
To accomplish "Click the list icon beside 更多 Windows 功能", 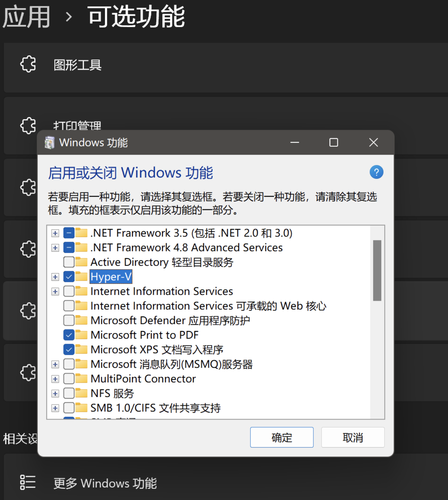I will tap(28, 482).
